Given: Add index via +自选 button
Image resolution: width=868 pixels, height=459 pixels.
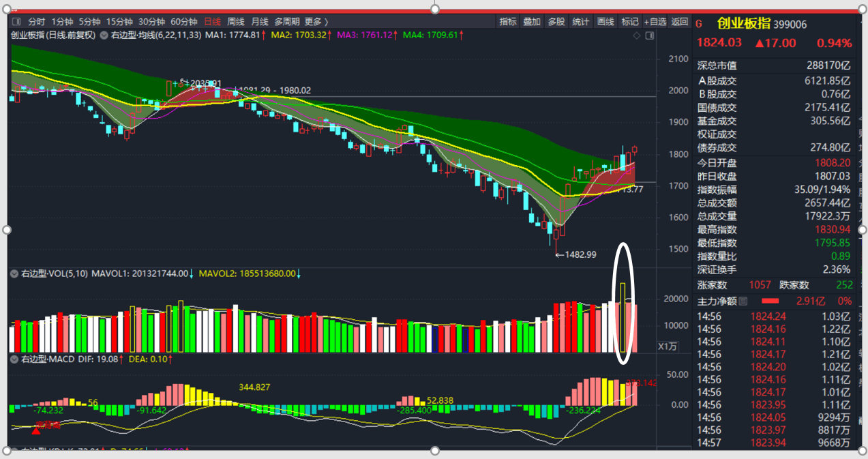Looking at the screenshot, I should (x=655, y=22).
